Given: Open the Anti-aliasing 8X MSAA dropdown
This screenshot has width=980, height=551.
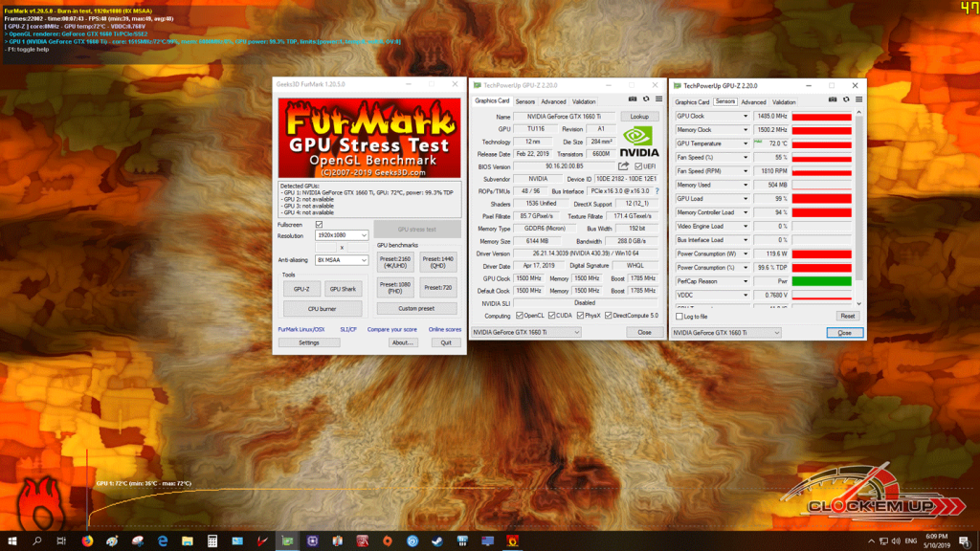Looking at the screenshot, I should coord(342,260).
